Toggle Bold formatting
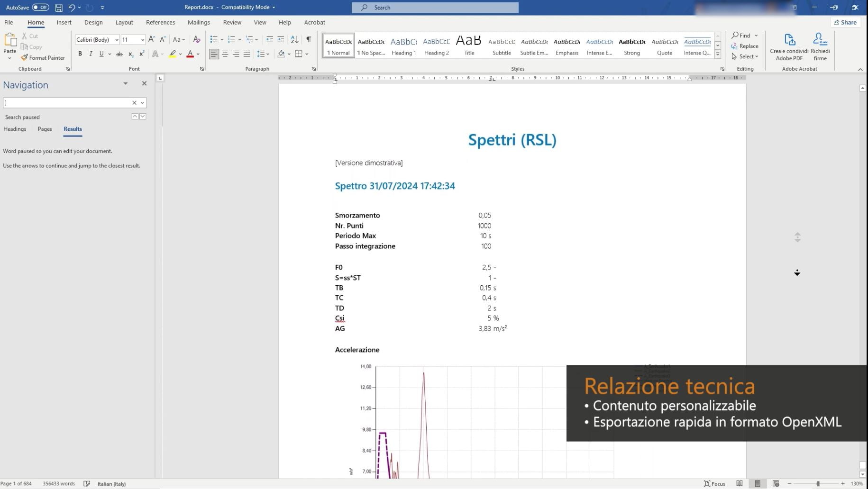The image size is (868, 489). coord(80,54)
